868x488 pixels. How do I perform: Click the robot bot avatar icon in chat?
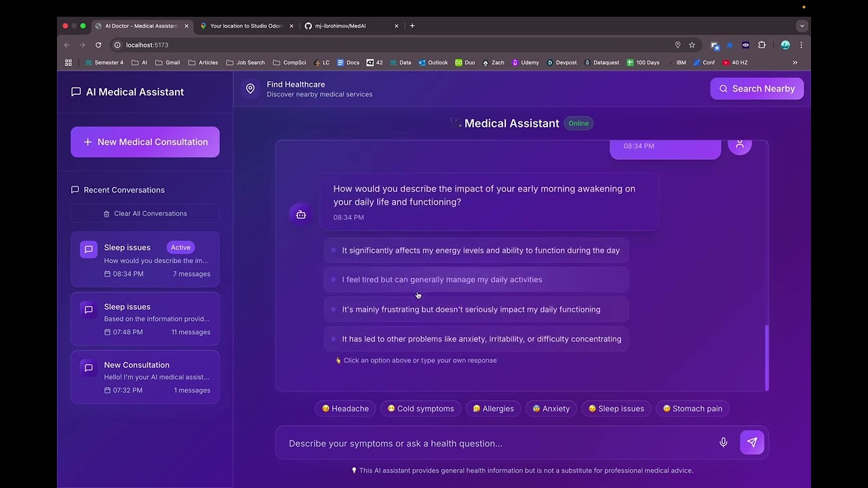click(x=301, y=214)
